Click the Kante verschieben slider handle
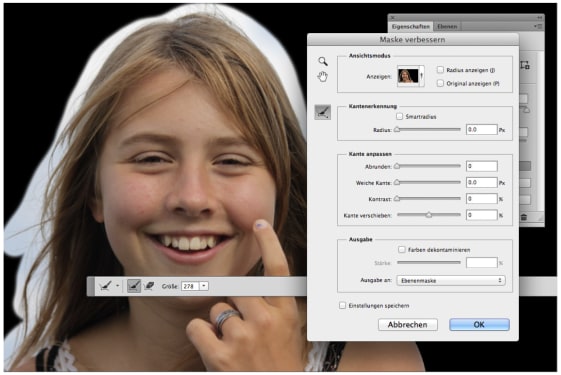Image resolution: width=561 pixels, height=375 pixels. (x=429, y=215)
